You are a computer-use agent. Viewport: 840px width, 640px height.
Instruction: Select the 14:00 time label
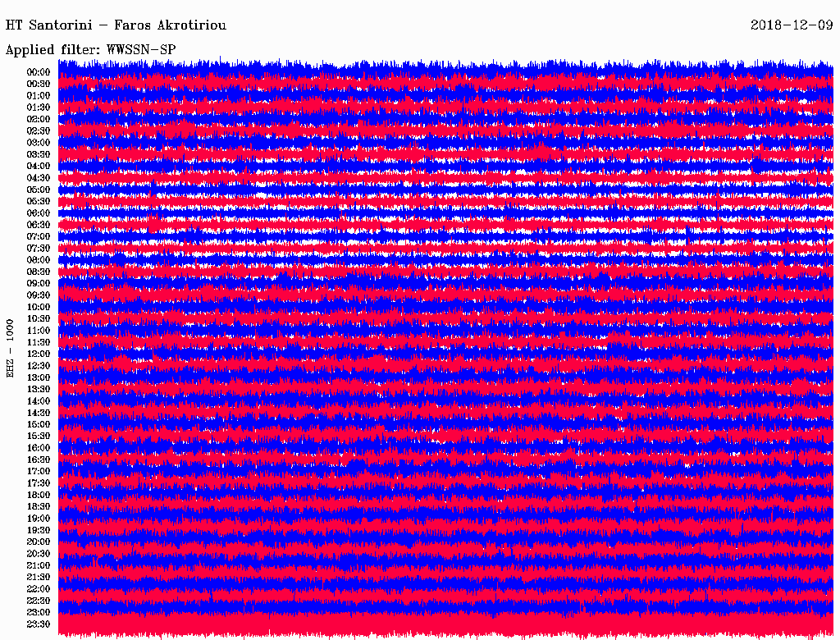click(x=39, y=401)
